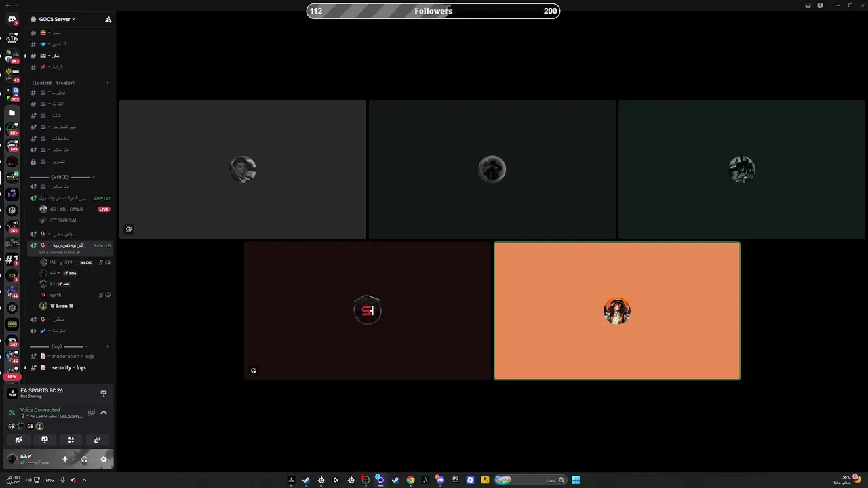Image resolution: width=868 pixels, height=488 pixels.
Task: Open Windows Start button on taskbar
Action: coord(576,480)
